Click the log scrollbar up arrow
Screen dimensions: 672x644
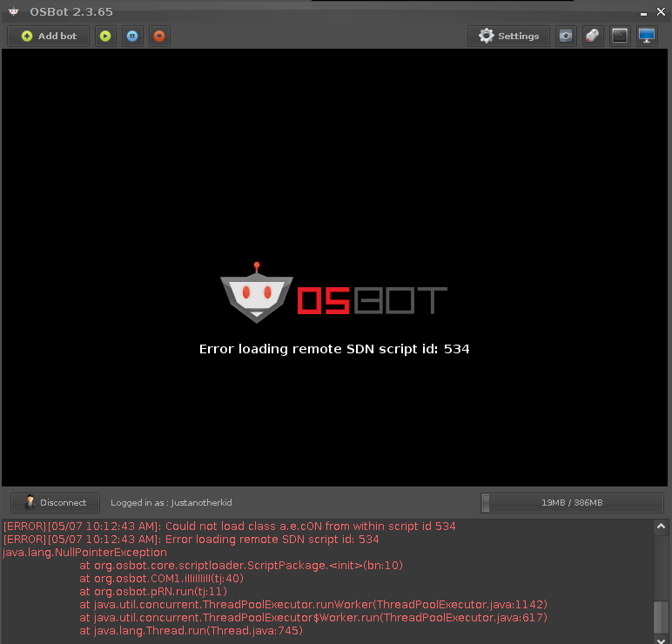[661, 527]
